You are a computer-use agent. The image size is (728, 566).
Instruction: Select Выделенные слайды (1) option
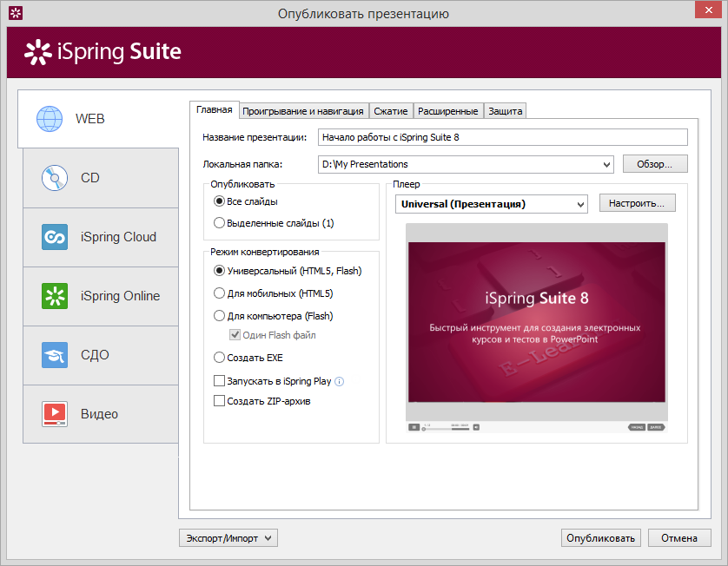pyautogui.click(x=219, y=223)
